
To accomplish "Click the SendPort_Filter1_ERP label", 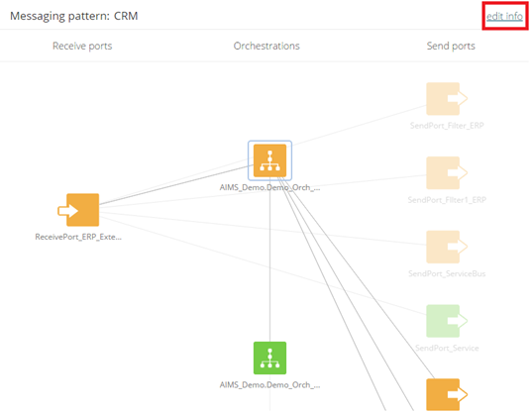I will [447, 200].
